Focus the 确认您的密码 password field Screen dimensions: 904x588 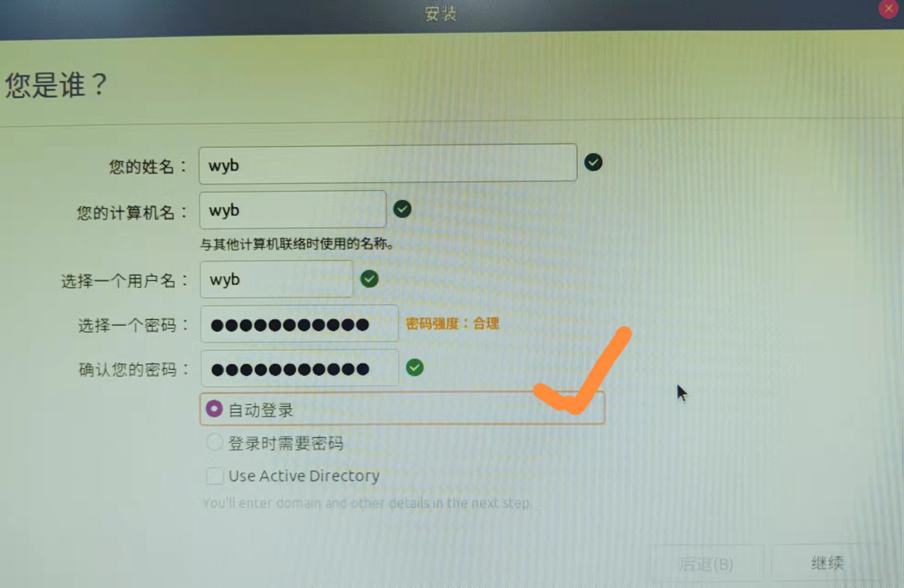299,368
